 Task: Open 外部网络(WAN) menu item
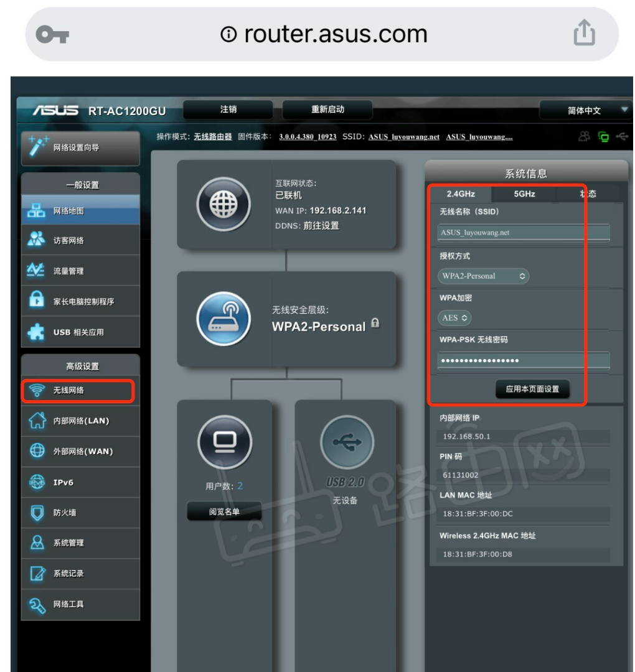point(80,451)
